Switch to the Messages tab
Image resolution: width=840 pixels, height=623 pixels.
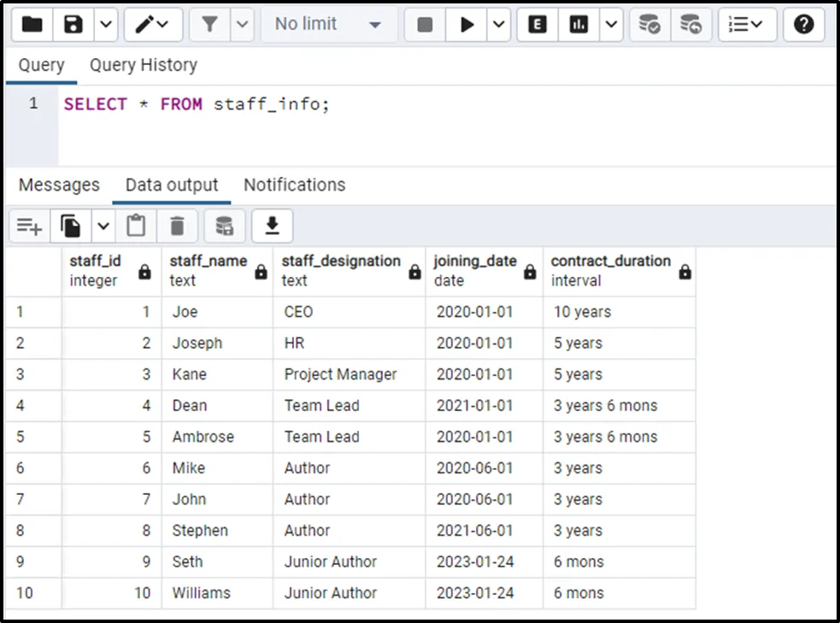tap(59, 185)
